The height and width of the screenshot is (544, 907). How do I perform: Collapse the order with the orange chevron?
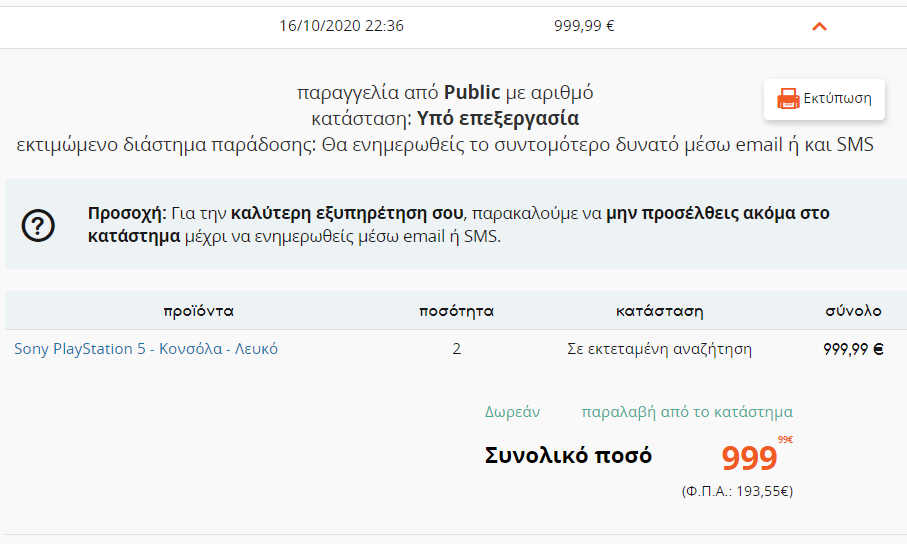(x=819, y=27)
